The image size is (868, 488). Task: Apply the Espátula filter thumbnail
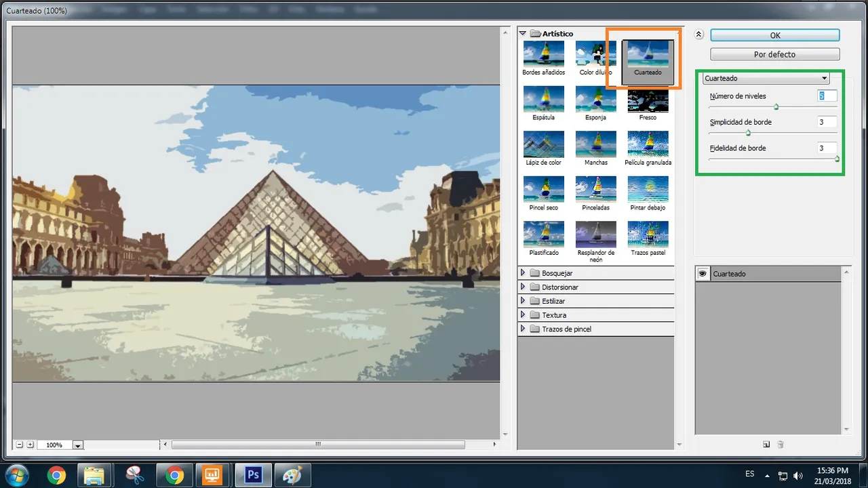543,103
